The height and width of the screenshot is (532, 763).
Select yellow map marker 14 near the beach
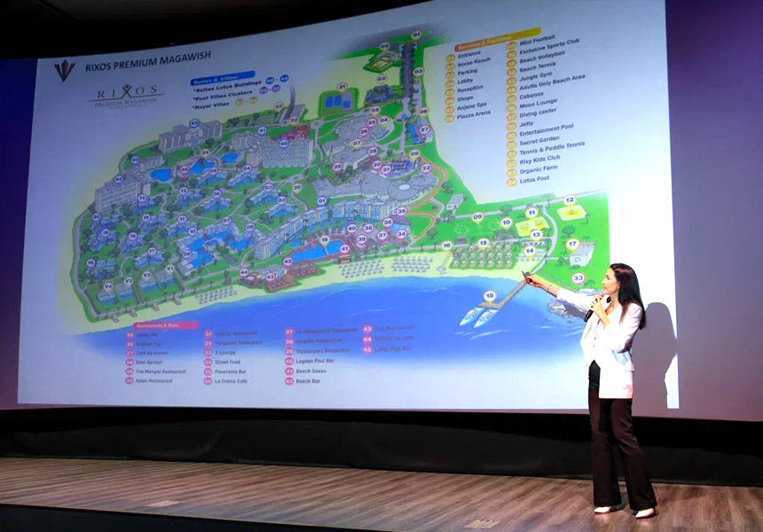[530, 251]
